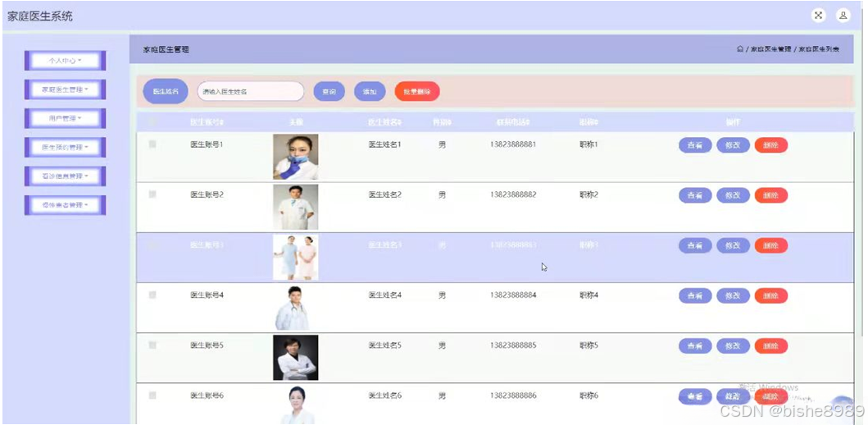Delete the 医生账号2 record
This screenshot has height=425, width=868.
click(x=771, y=195)
